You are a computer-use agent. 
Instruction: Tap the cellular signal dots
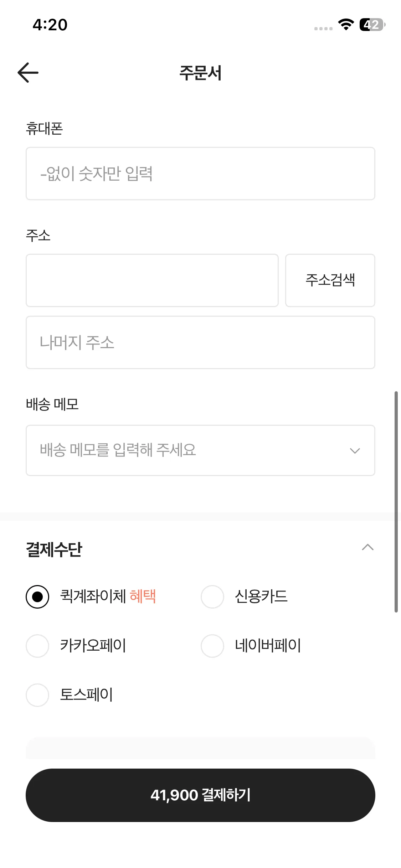pyautogui.click(x=323, y=29)
